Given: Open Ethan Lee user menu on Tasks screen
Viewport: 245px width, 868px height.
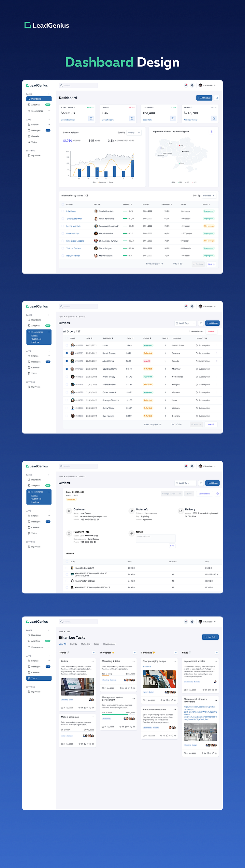Looking at the screenshot, I should pos(207,622).
